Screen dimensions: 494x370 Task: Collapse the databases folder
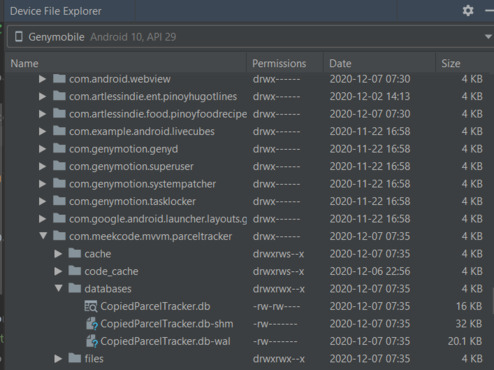(x=59, y=288)
